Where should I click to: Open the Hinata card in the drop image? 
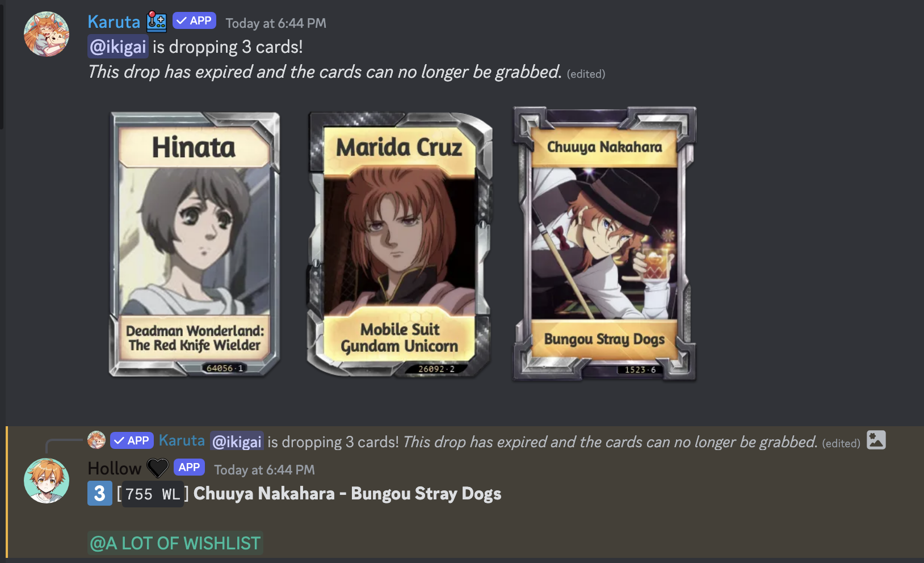point(194,244)
